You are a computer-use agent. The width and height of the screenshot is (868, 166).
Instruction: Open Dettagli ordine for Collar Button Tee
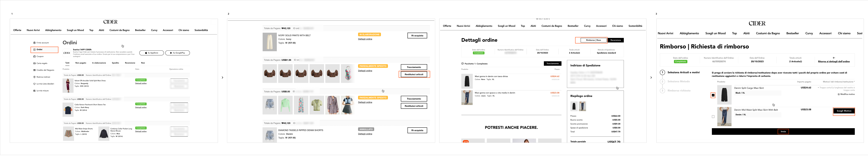[141, 107]
